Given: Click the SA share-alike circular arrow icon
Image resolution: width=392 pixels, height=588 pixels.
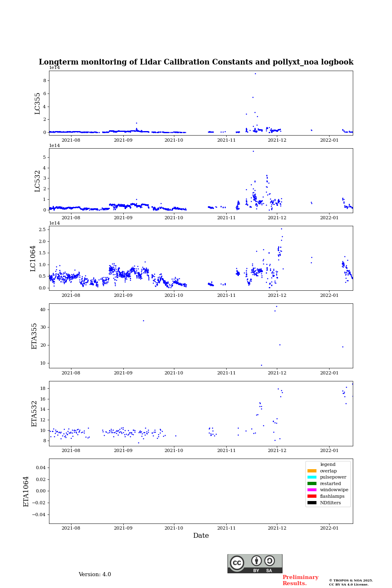Looking at the screenshot, I should (x=269, y=561).
